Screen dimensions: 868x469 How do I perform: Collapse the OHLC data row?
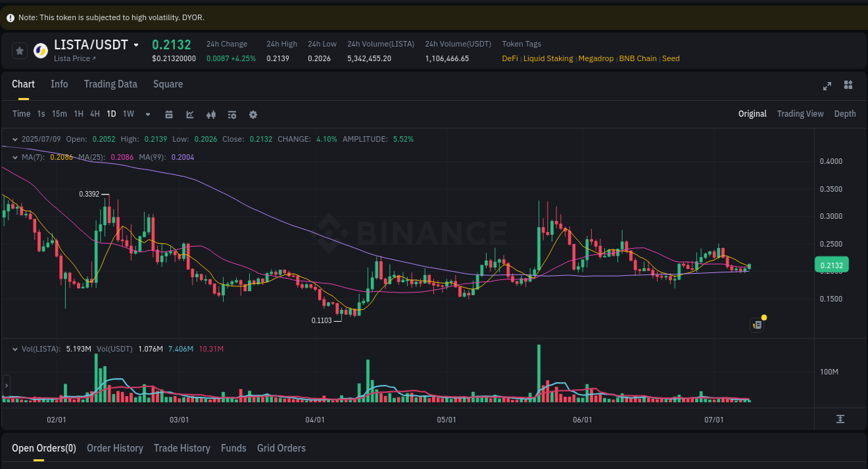point(15,139)
